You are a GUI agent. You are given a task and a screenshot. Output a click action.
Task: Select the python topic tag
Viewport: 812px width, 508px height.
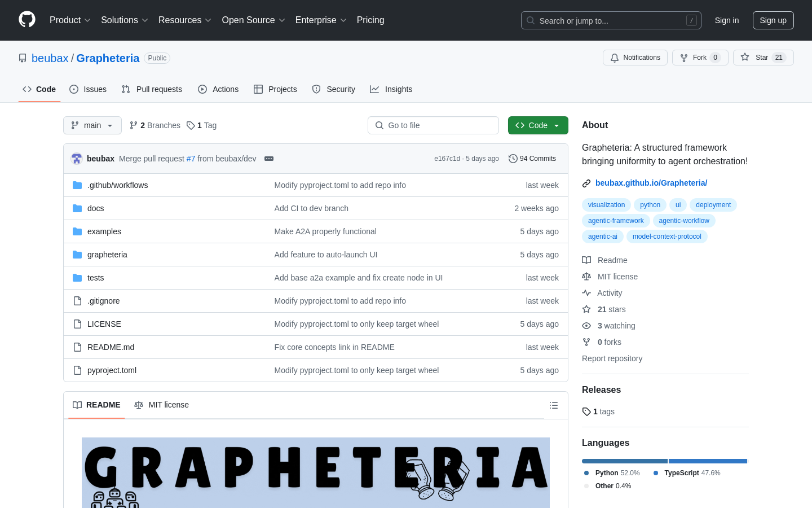click(x=650, y=205)
